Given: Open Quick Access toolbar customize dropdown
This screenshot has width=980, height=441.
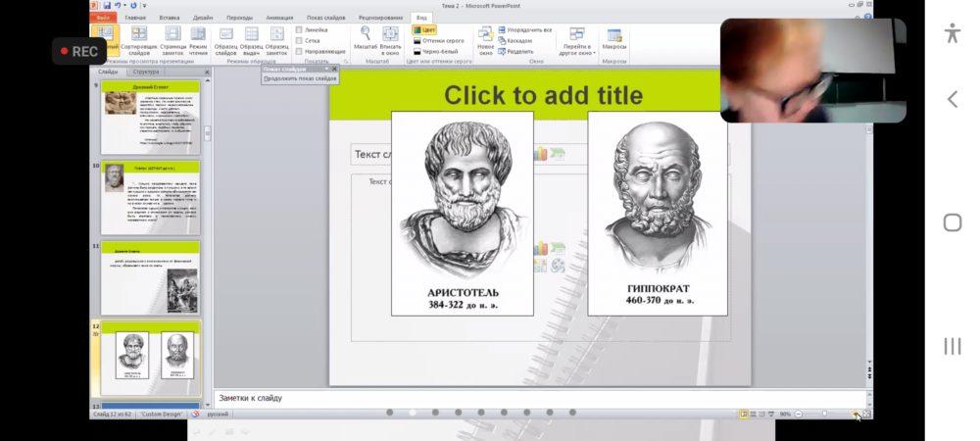Looking at the screenshot, I should 144,6.
